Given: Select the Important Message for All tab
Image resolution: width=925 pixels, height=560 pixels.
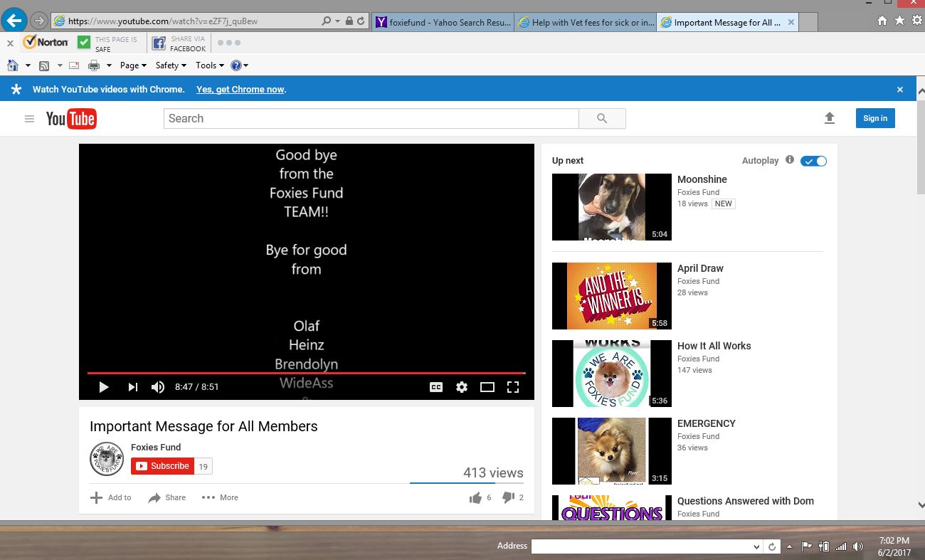Looking at the screenshot, I should pyautogui.click(x=728, y=22).
